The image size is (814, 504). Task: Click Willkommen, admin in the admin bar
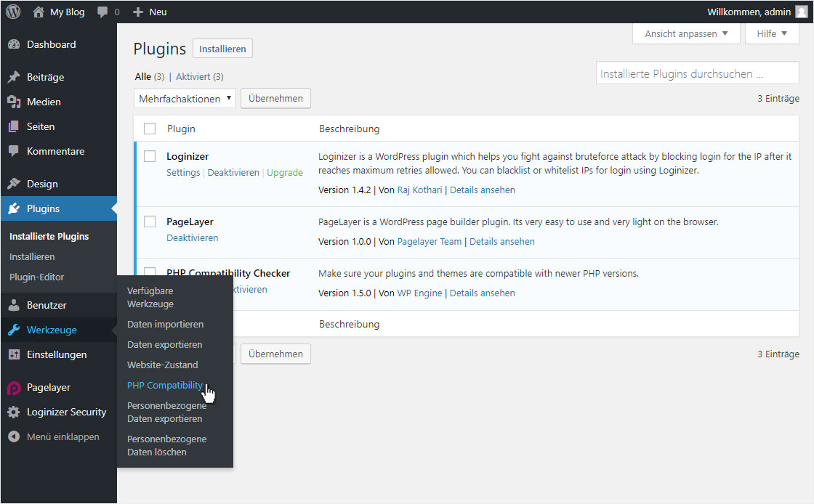749,12
